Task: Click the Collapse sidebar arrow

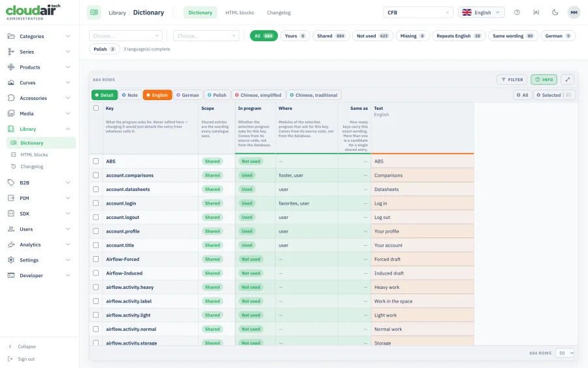Action: coord(10,346)
